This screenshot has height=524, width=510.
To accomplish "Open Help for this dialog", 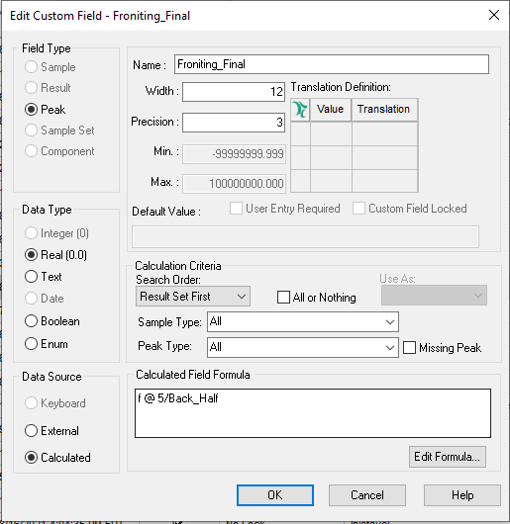I will pyautogui.click(x=463, y=495).
